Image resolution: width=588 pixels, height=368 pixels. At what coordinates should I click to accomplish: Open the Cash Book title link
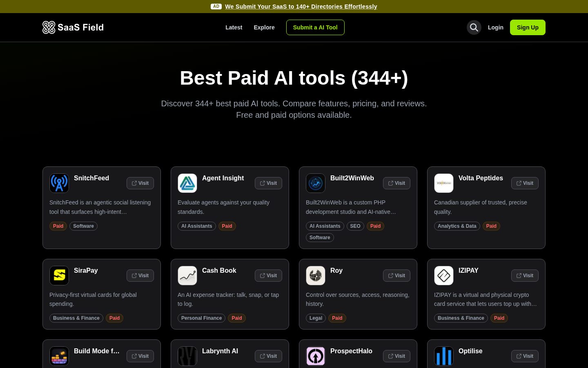(x=219, y=270)
